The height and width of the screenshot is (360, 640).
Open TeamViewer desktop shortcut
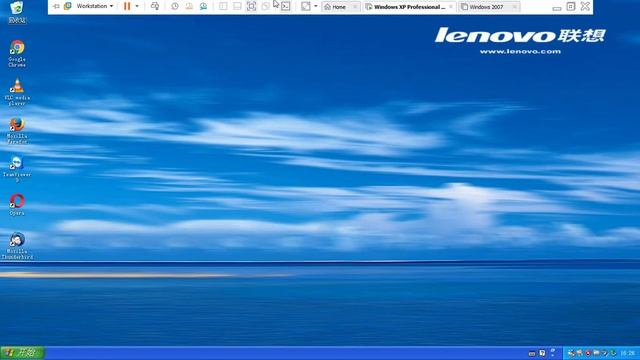[17, 169]
